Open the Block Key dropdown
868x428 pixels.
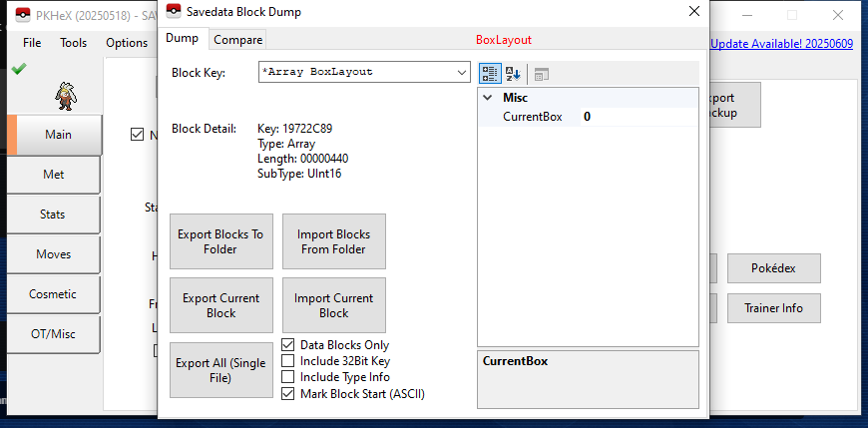(x=462, y=73)
